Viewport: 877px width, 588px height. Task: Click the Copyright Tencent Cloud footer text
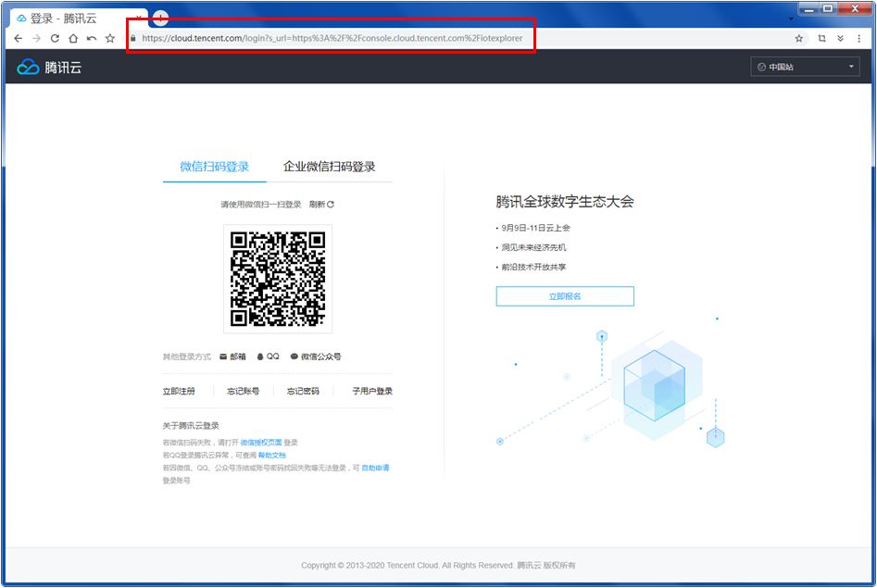(x=439, y=566)
